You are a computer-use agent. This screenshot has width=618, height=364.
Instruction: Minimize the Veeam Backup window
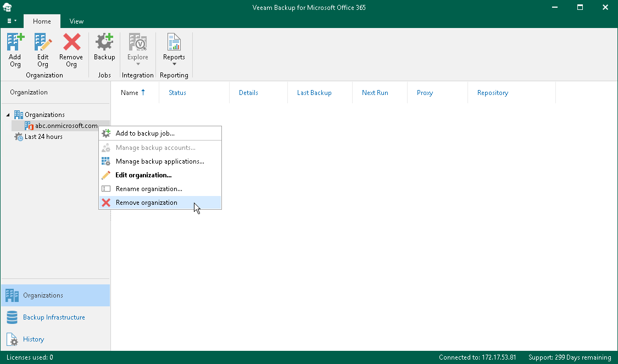tap(555, 7)
